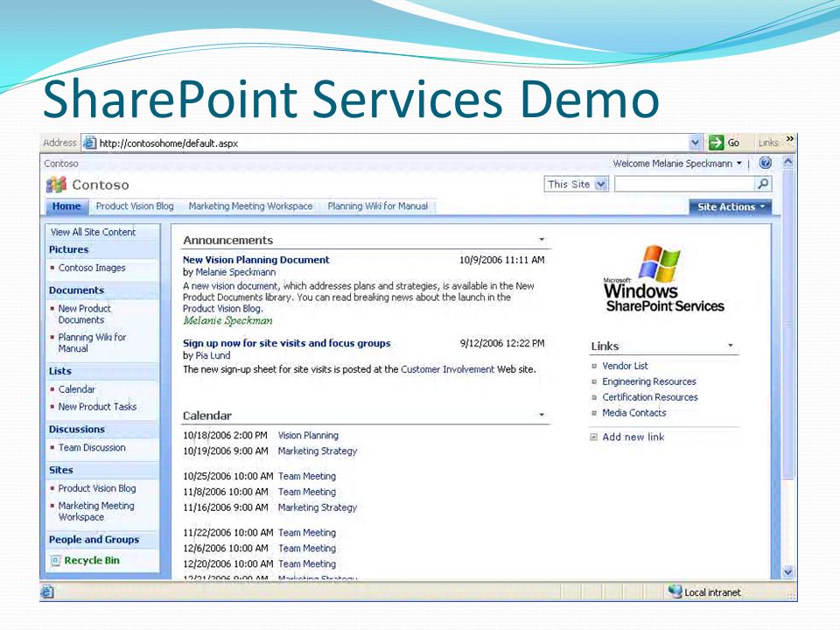840x630 pixels.
Task: Open Welcome Melanie Speckmann menu
Action: click(677, 164)
